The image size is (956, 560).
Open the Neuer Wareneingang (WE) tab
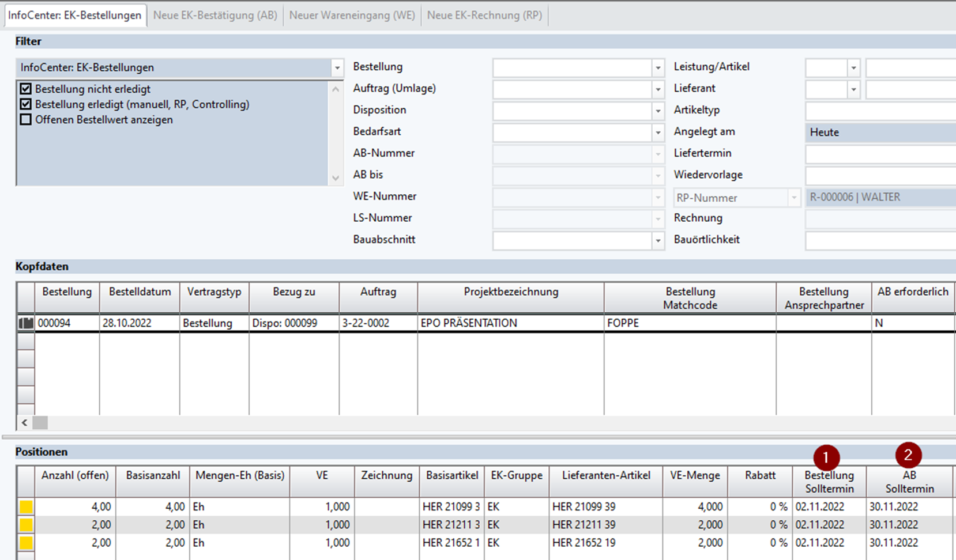pyautogui.click(x=352, y=16)
